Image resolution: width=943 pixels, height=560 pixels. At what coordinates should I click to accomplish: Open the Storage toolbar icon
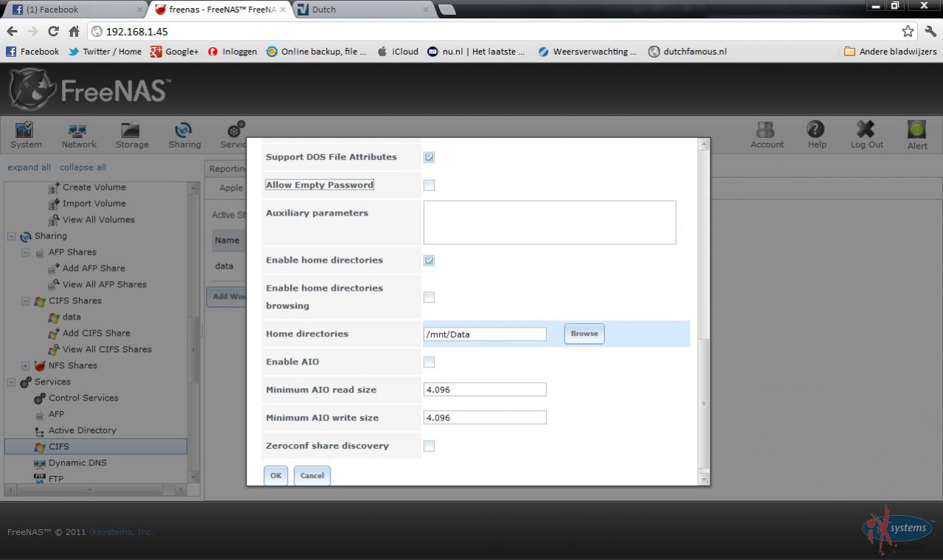click(x=131, y=135)
